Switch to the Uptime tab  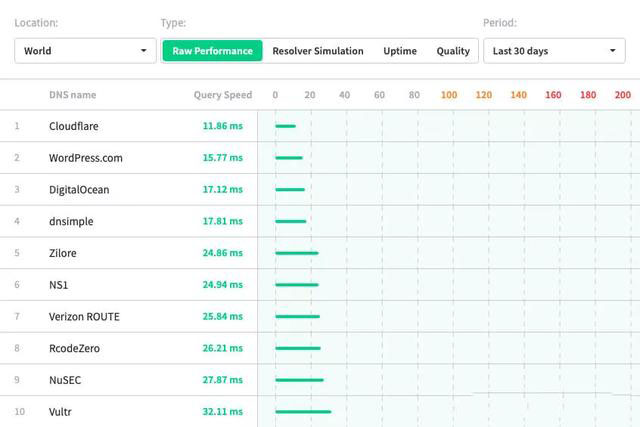tap(400, 51)
